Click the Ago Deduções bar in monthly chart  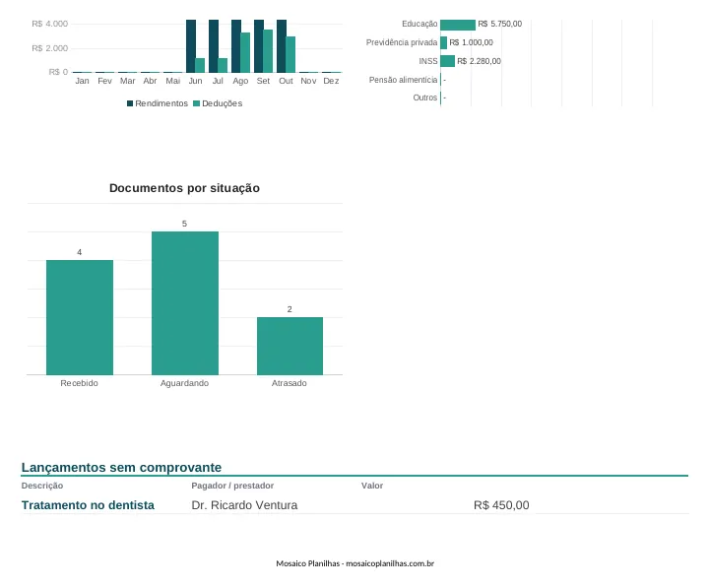[x=245, y=52]
